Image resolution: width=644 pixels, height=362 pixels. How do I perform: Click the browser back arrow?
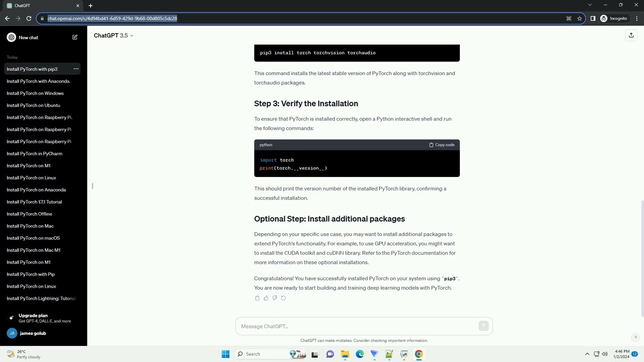tap(7, 18)
